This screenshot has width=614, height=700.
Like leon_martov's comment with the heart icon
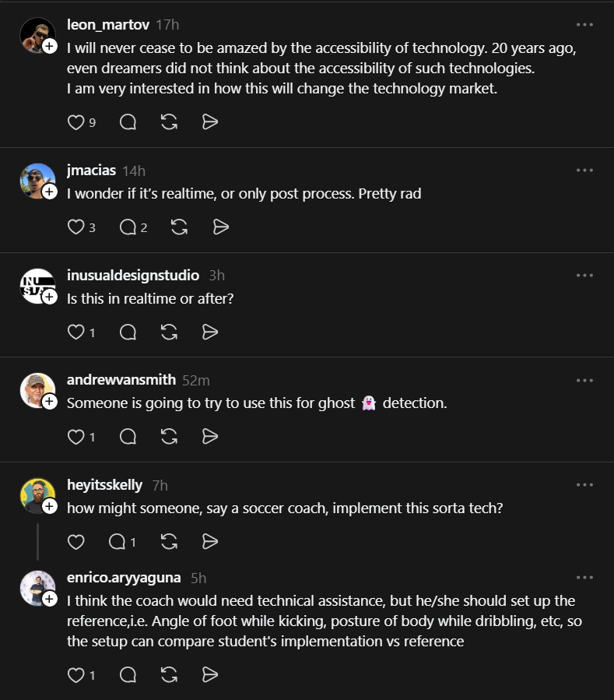click(75, 122)
